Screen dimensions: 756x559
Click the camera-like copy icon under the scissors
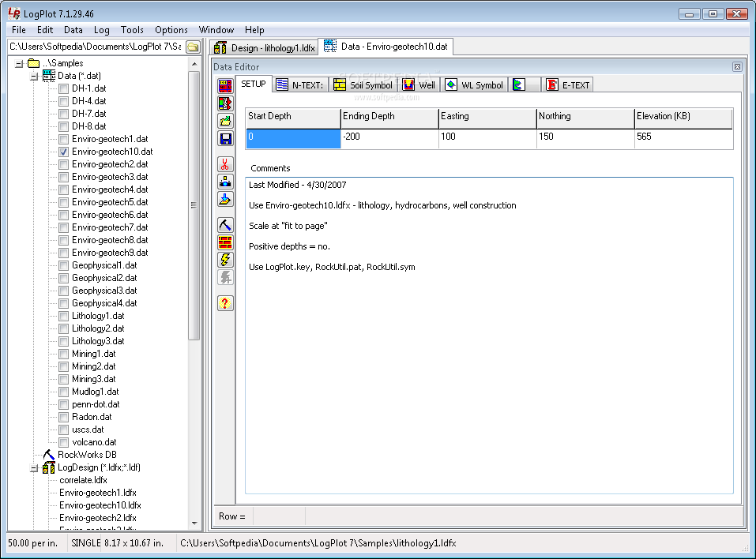(225, 182)
